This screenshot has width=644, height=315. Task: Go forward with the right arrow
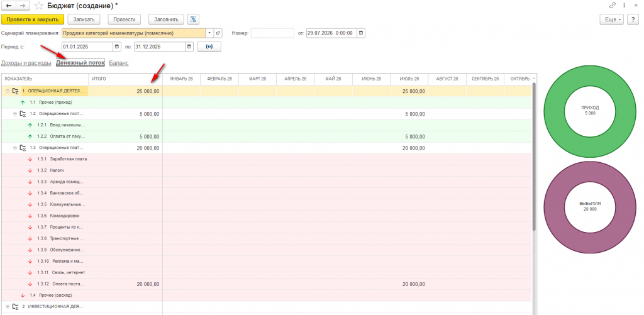tap(23, 6)
